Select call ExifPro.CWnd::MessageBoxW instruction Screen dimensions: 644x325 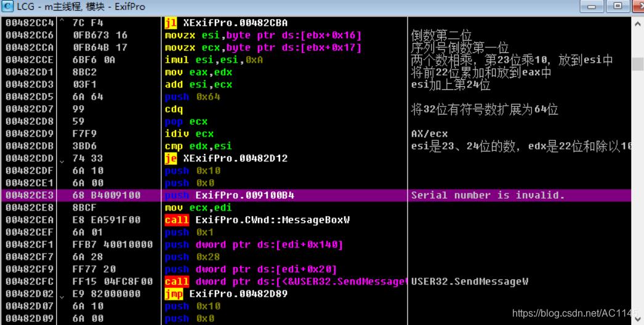[x=257, y=220]
